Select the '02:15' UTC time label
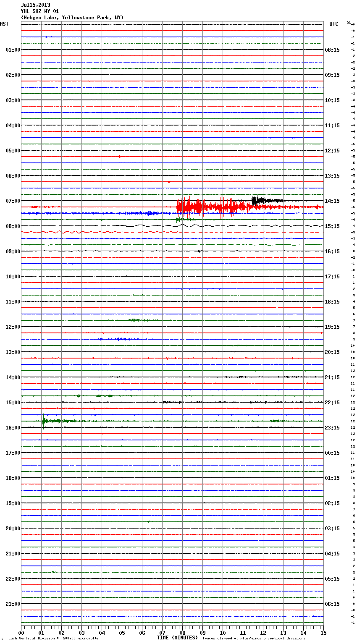 coord(332,503)
